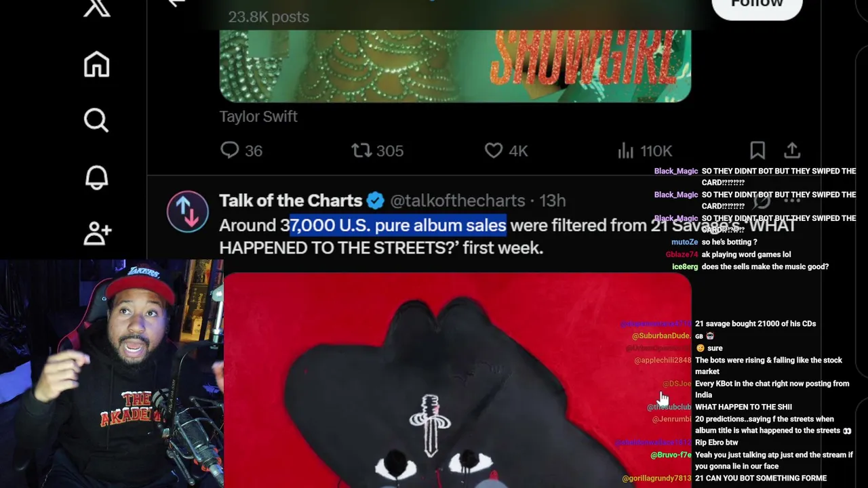This screenshot has width=868, height=488.
Task: Reply to the Taylor Swift post
Action: [241, 150]
